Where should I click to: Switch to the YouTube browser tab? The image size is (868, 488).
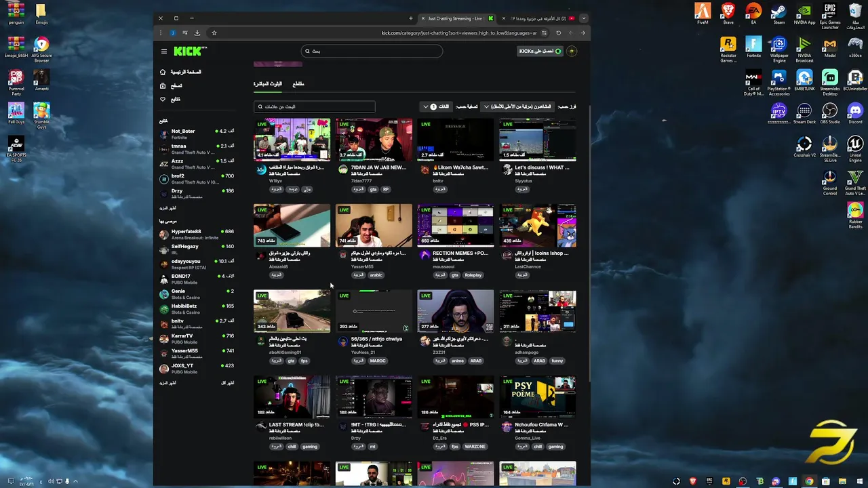click(539, 18)
